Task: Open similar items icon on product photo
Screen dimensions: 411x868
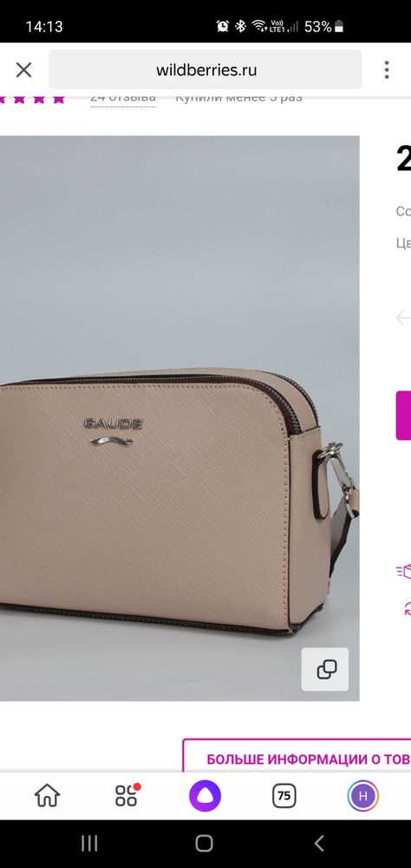Action: tap(325, 668)
